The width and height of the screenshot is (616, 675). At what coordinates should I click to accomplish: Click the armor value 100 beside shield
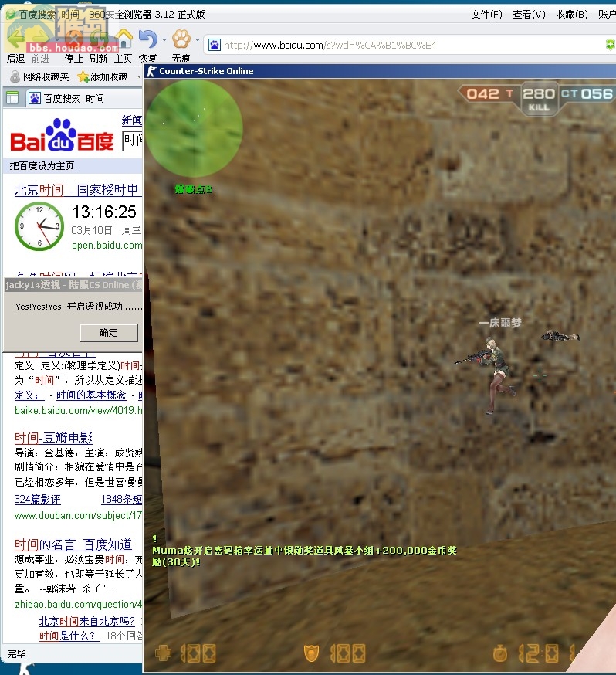pyautogui.click(x=347, y=653)
